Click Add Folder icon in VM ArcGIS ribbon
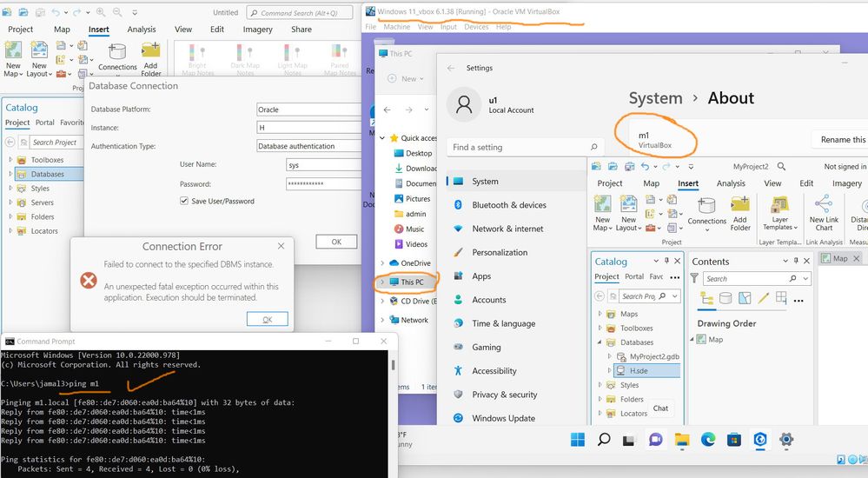This screenshot has height=478, width=868. [x=739, y=204]
